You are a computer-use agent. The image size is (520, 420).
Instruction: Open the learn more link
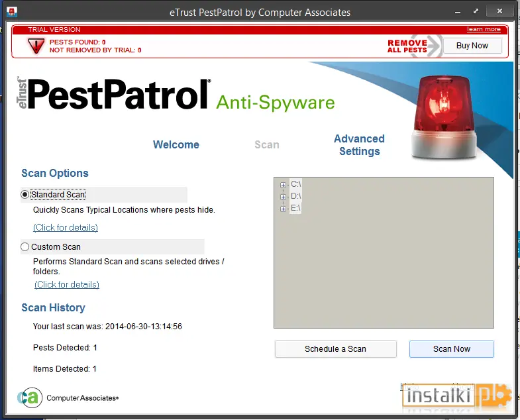click(x=484, y=29)
